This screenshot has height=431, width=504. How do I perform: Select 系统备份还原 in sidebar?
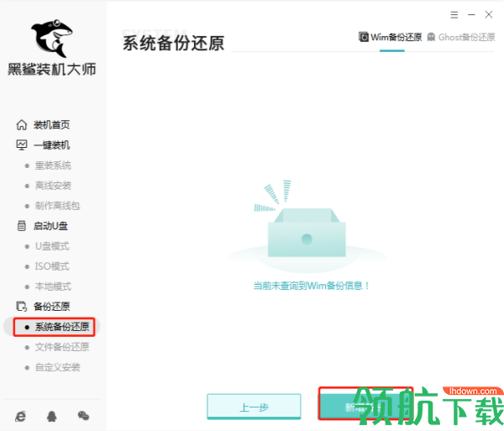pos(54,327)
